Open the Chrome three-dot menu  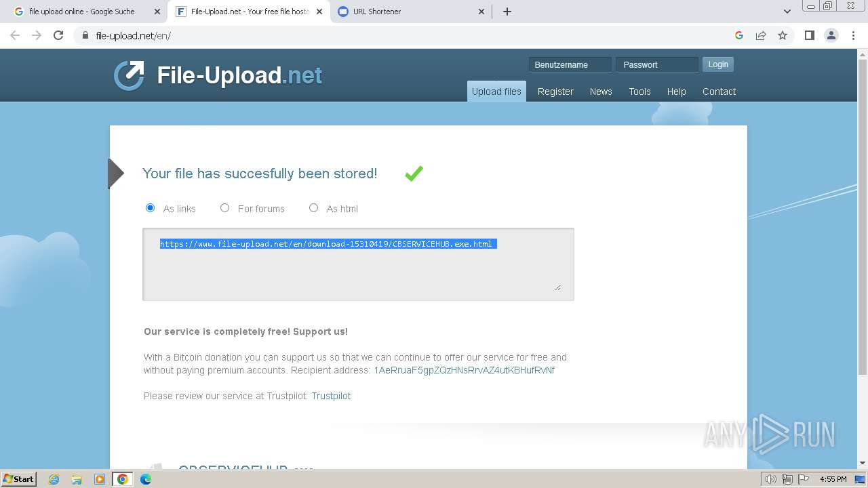(852, 35)
